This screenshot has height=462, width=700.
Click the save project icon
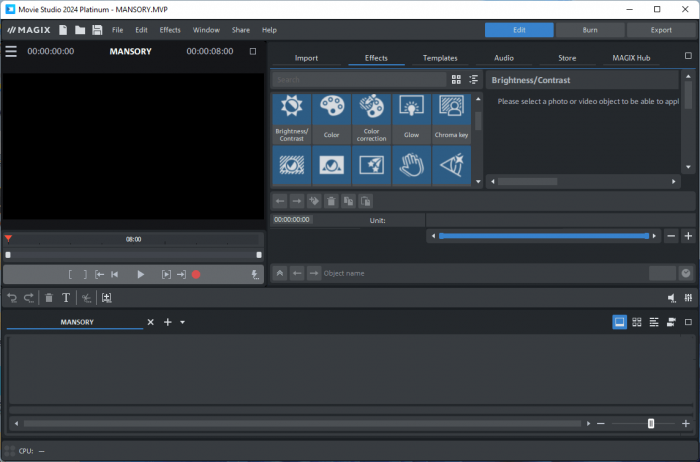[97, 30]
